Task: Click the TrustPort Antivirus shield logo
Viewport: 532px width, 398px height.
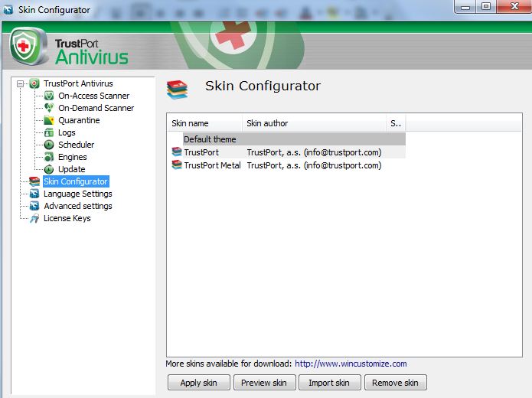Action: (28, 47)
